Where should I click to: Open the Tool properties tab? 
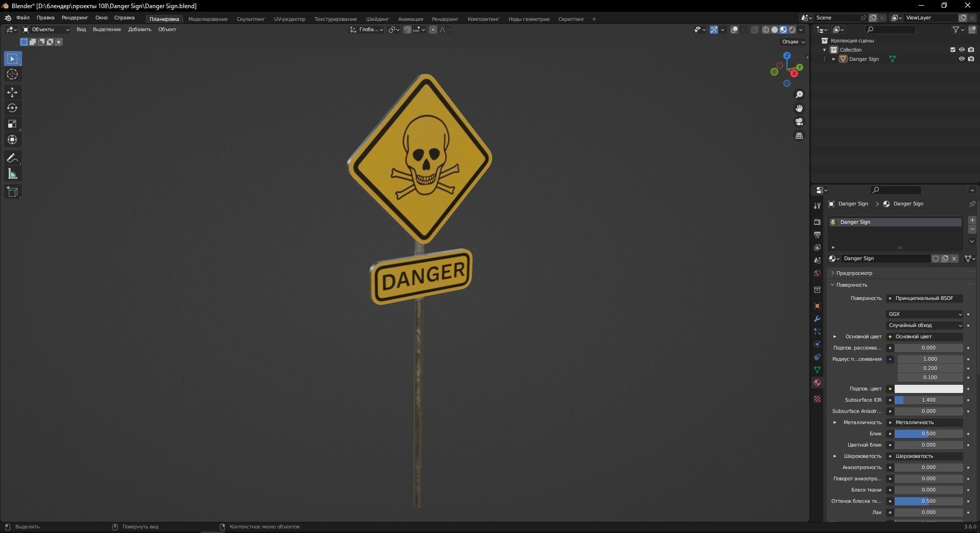pyautogui.click(x=817, y=205)
